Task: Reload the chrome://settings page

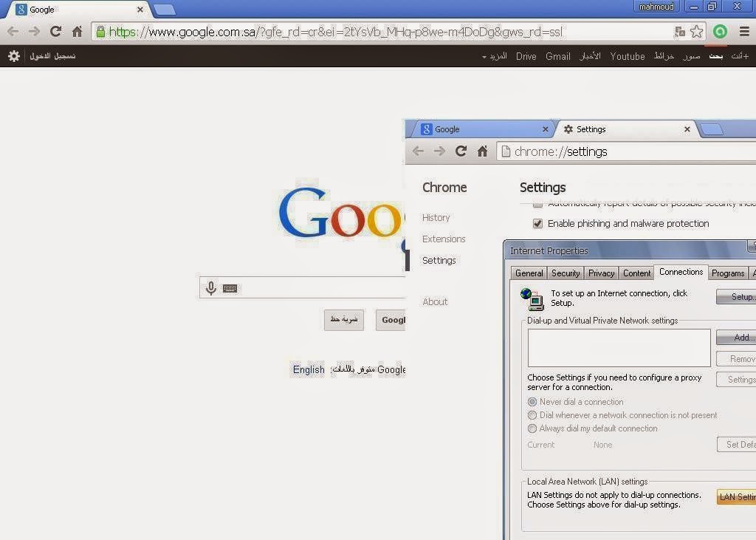Action: 461,151
